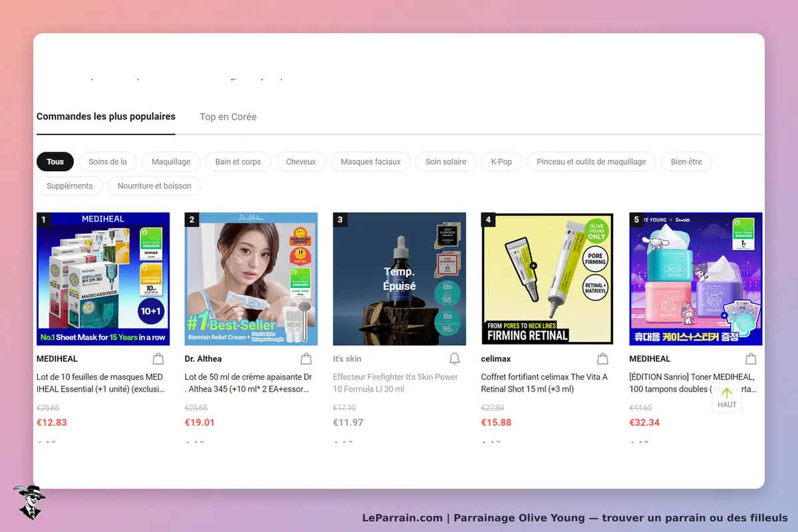Click the celimax brand name

coord(496,359)
